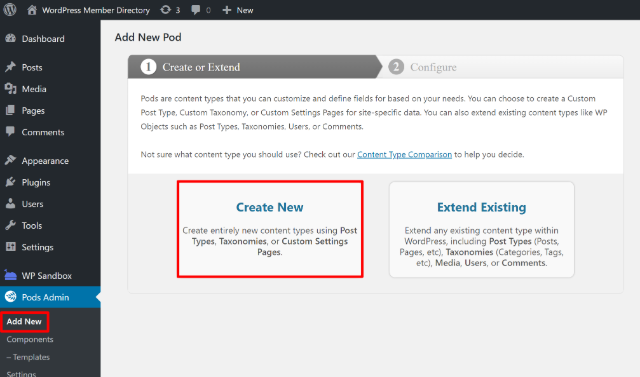Click the Appearance brush icon
The height and width of the screenshot is (377, 640).
pyautogui.click(x=10, y=160)
